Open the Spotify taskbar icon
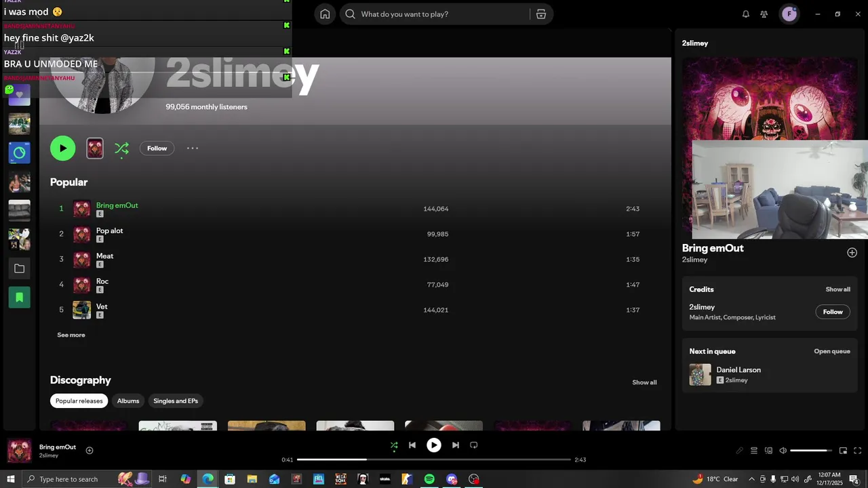 click(x=429, y=479)
